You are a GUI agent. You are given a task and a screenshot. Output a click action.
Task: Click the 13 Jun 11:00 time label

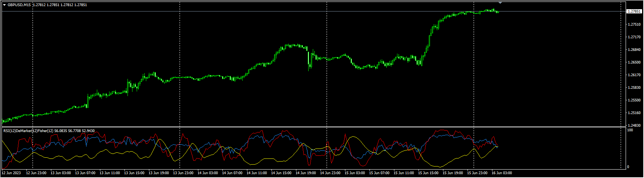[110, 173]
